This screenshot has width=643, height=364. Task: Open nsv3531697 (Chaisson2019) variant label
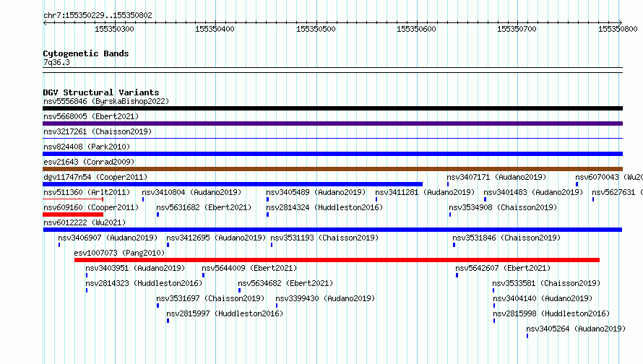coord(211,298)
